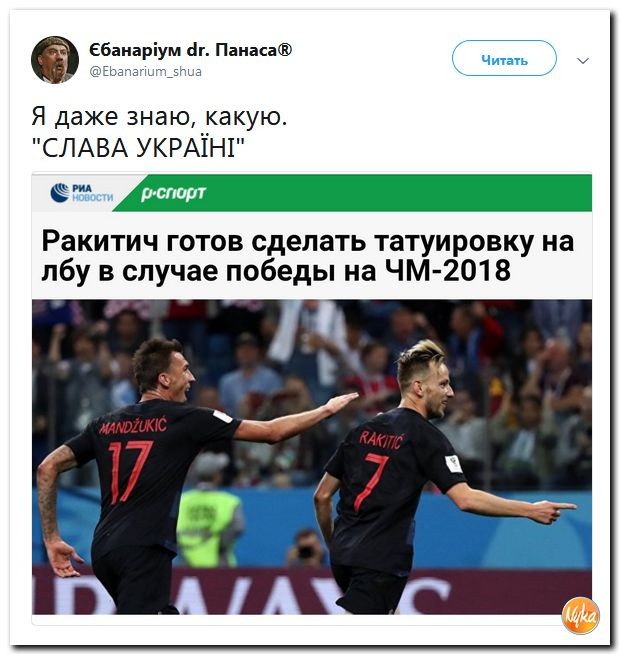Screen dimensions: 621x656
Task: Click the FIFA badge on Rakitić's sleeve
Action: click(454, 464)
